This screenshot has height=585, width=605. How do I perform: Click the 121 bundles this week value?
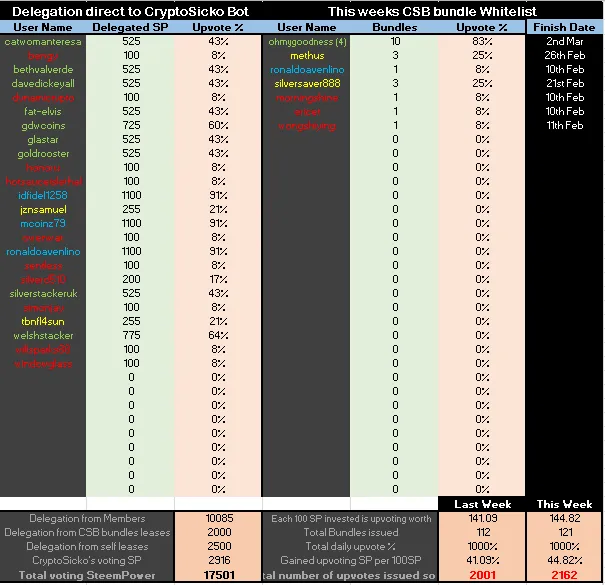coord(564,533)
